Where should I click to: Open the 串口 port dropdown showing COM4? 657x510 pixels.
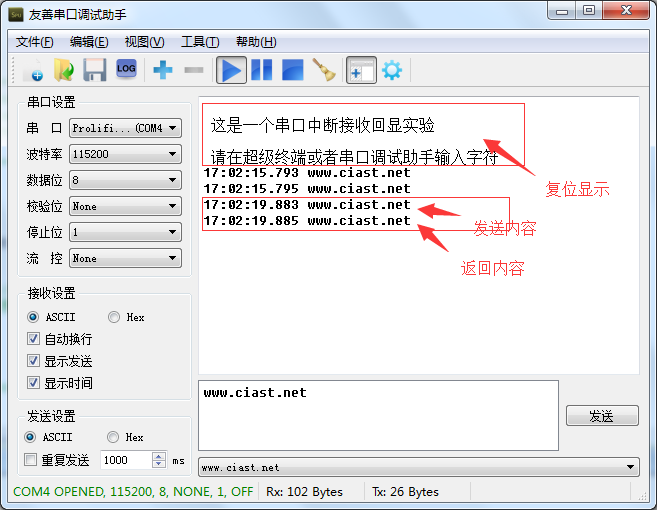[125, 128]
